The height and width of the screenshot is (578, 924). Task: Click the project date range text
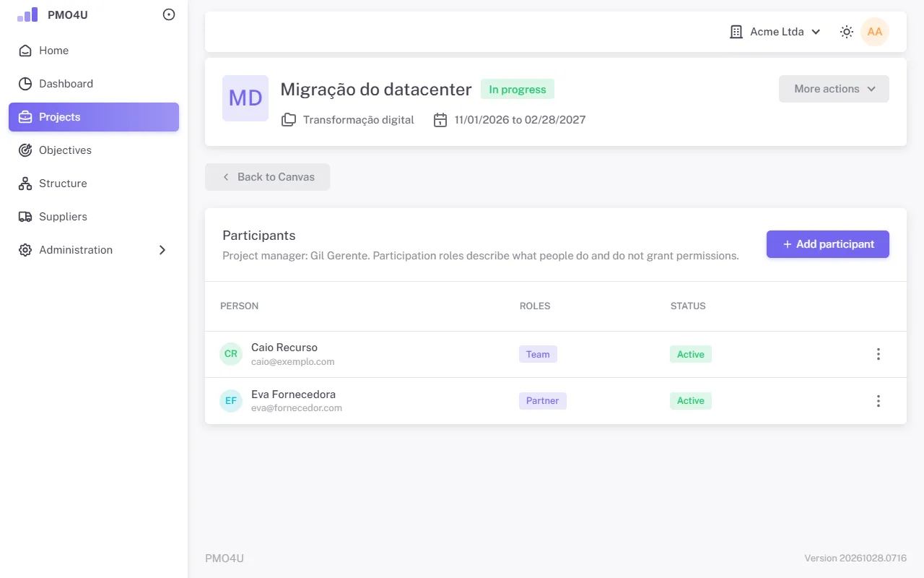click(x=520, y=120)
